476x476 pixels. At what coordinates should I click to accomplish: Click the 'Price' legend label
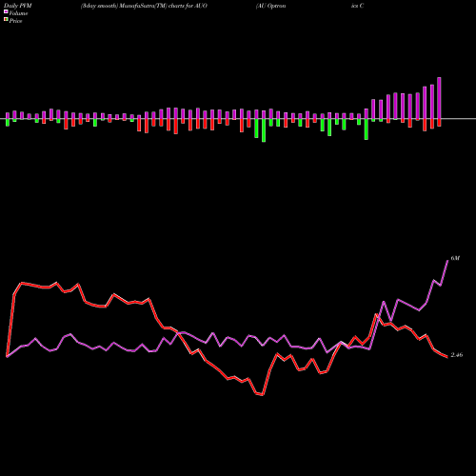[15, 21]
